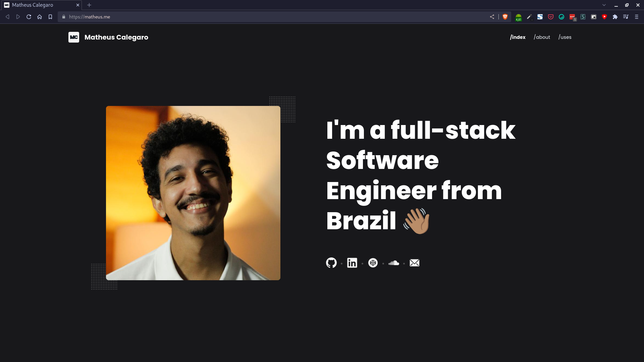
Task: Open the media playlist queue icon
Action: 626,17
